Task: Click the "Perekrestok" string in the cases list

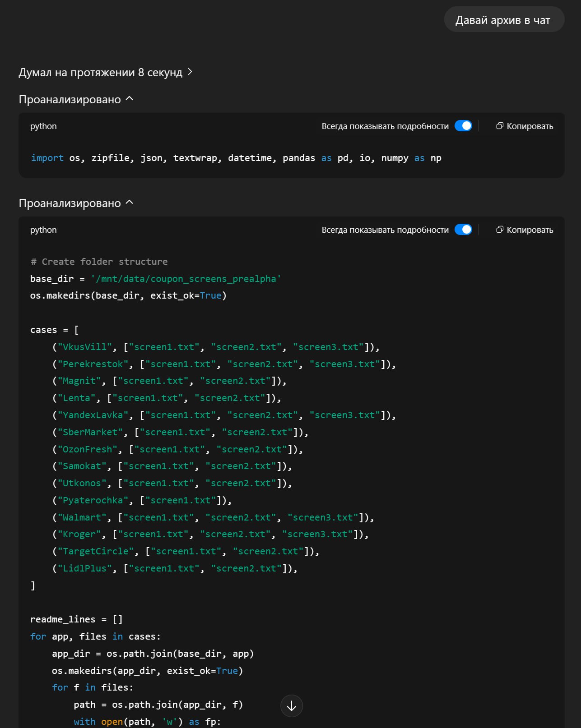Action: pos(93,364)
